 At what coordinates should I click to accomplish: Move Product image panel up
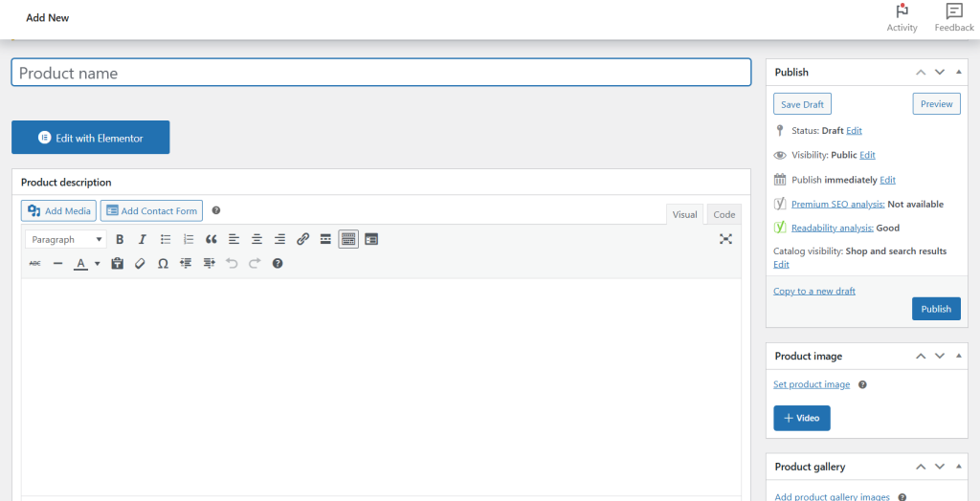tap(921, 356)
